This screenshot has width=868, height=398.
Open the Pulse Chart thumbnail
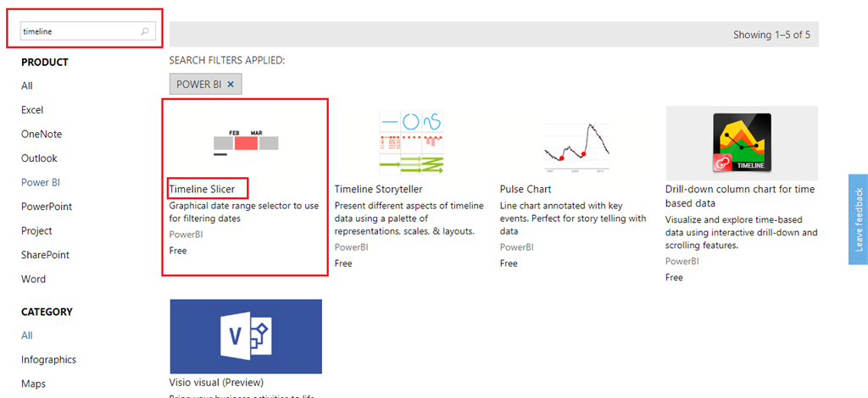576,141
